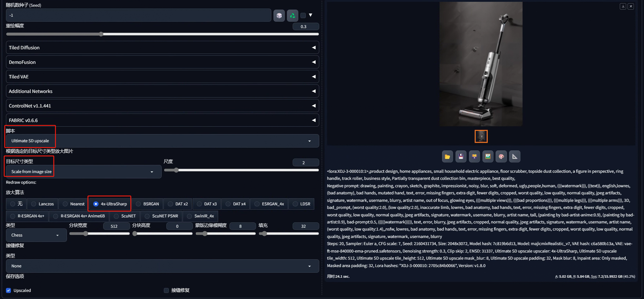Enable the 接缝修复 save checkbox
This screenshot has height=299, width=644.
[166, 290]
